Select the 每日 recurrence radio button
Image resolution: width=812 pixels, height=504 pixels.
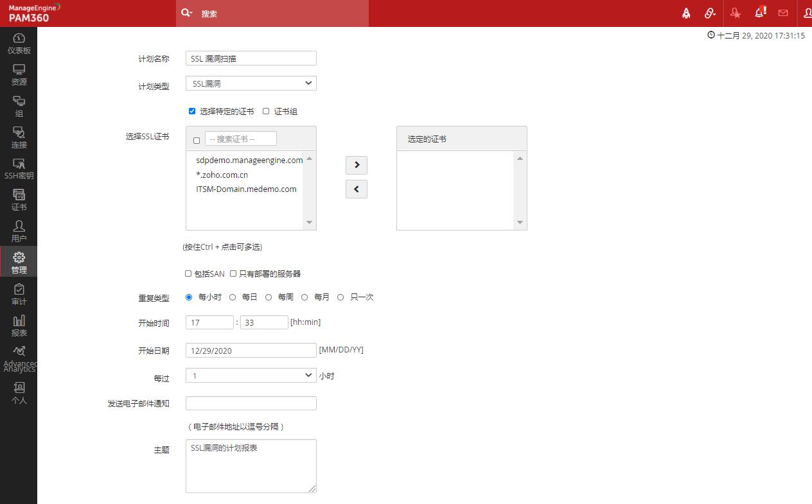tap(233, 297)
